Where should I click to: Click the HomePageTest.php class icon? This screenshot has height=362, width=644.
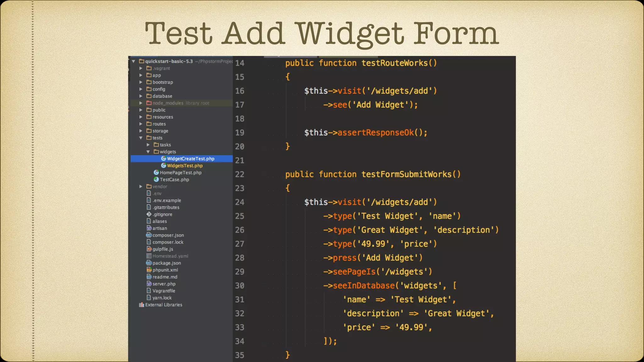pyautogui.click(x=156, y=172)
